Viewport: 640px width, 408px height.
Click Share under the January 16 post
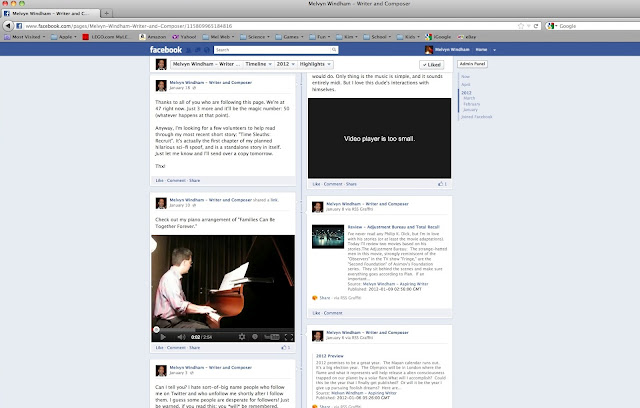click(x=194, y=180)
